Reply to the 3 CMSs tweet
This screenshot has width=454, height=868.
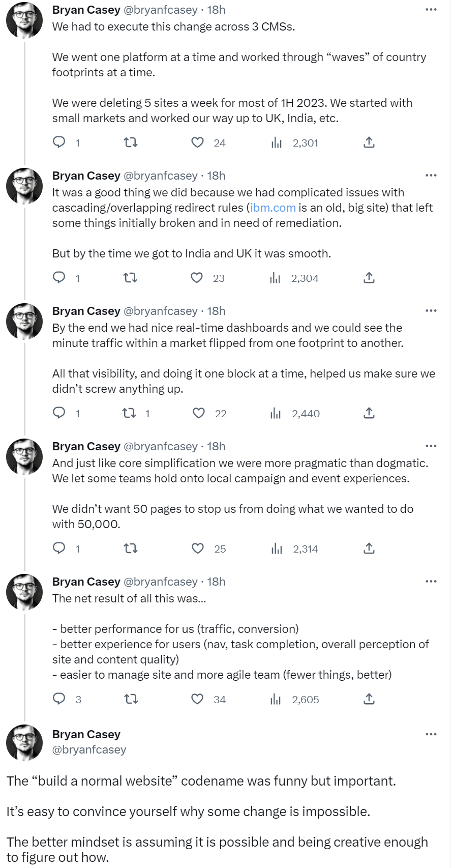click(59, 142)
